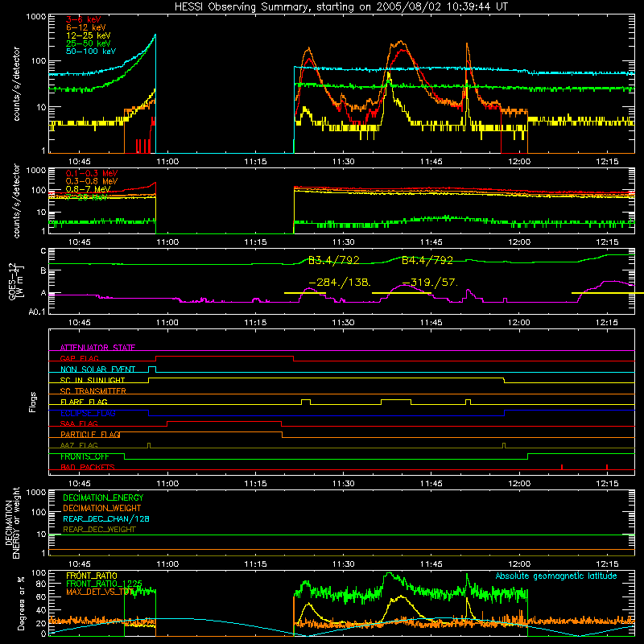Viewport: 644px width, 644px height.
Task: Click the 0.1-0.3 MeV legend label
Action: point(92,173)
